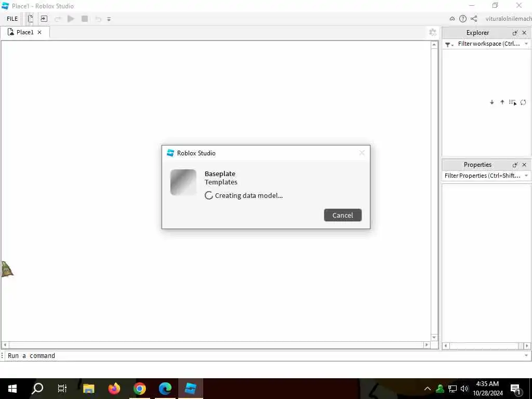Close the Roblox Studio loading dialog
The image size is (532, 399).
tap(362, 153)
